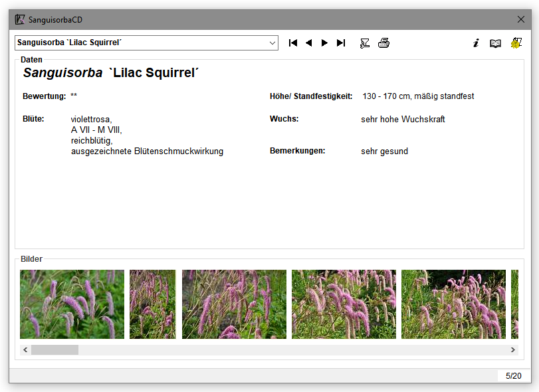The image size is (539, 392).
Task: Open the narrow second thumbnail image
Action: [x=152, y=304]
